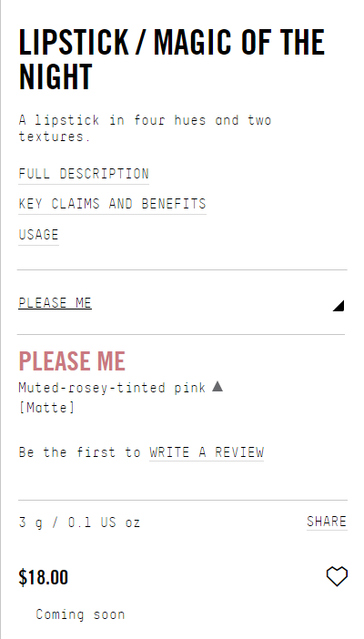Click the 'Be the first to' review prompt
Viewport: 364px width, 639px height.
tap(79, 452)
